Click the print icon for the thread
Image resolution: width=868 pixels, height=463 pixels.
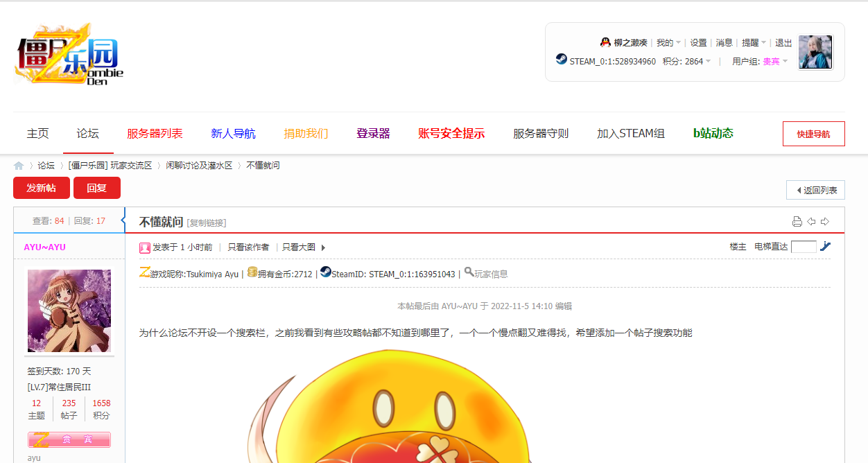click(797, 222)
